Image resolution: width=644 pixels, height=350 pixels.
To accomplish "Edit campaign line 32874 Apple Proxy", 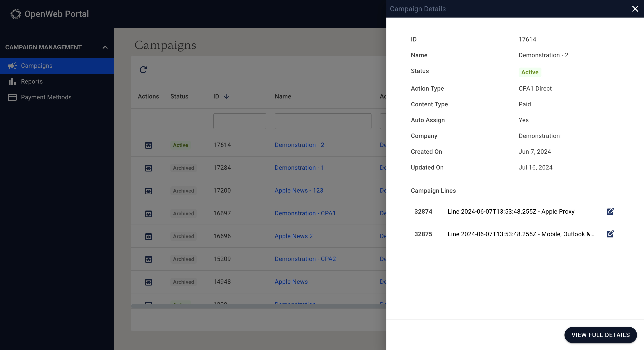I will point(610,211).
